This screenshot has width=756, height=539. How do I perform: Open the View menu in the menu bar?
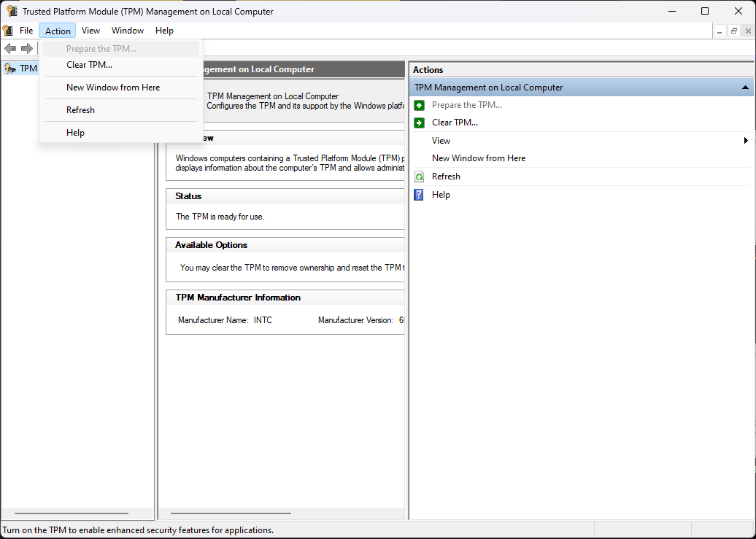point(90,31)
